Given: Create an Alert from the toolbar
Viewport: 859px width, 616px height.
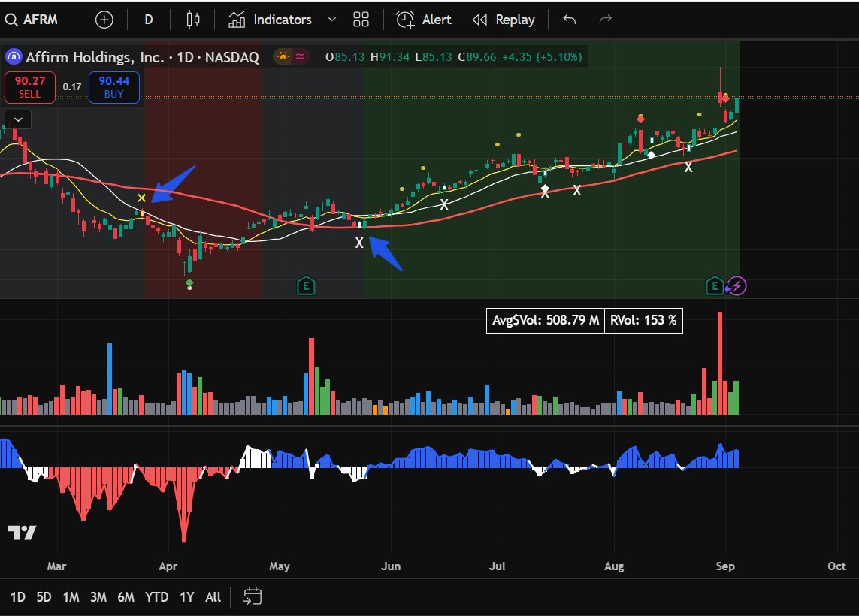Looking at the screenshot, I should tap(425, 20).
